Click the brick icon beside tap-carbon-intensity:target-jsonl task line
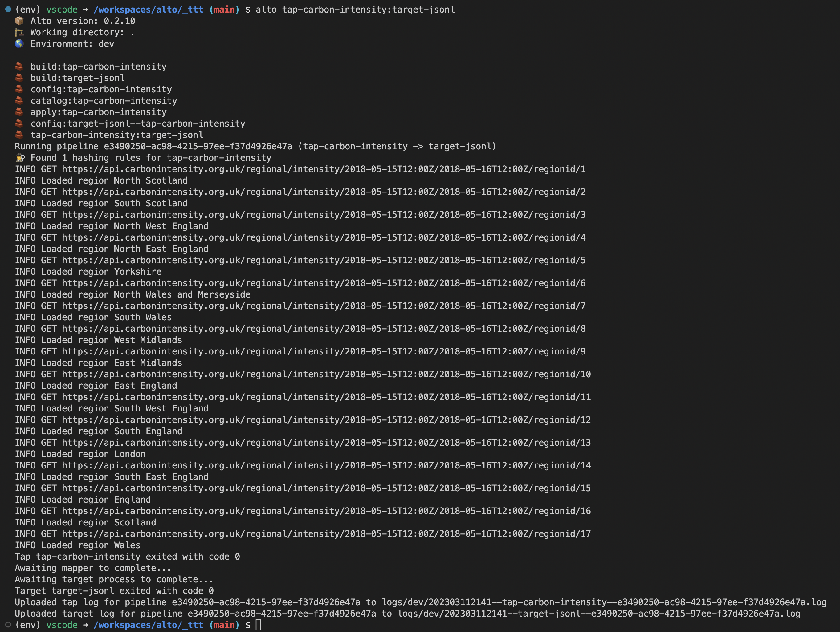This screenshot has height=632, width=840. coord(19,135)
